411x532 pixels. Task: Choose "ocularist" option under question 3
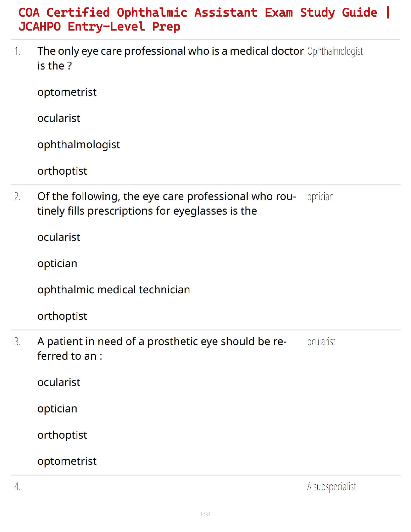(x=59, y=382)
